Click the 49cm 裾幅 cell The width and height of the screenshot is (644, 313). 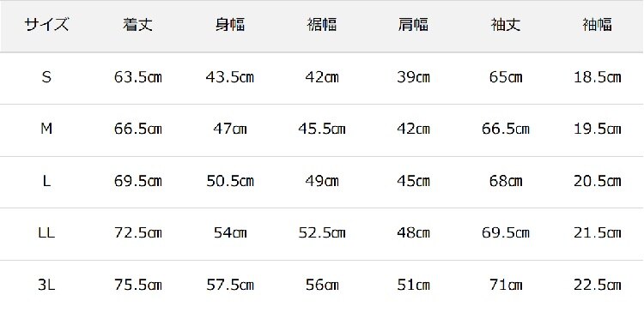tap(322, 181)
